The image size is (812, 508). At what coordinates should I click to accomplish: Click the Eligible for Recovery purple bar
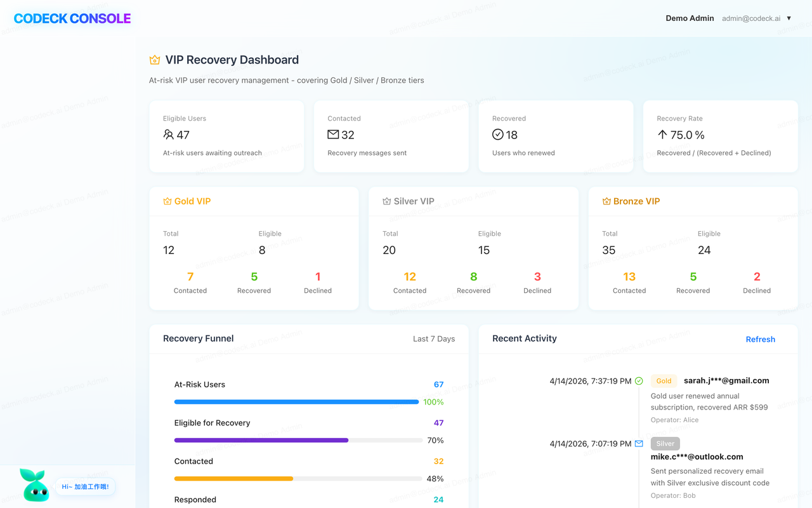(261, 440)
